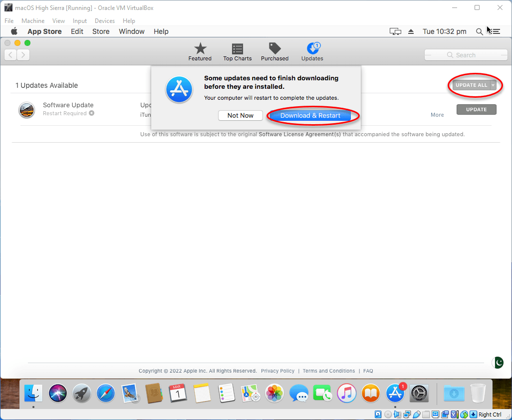Click the Restart Required disclosure arrow
512x420 pixels.
tap(92, 113)
